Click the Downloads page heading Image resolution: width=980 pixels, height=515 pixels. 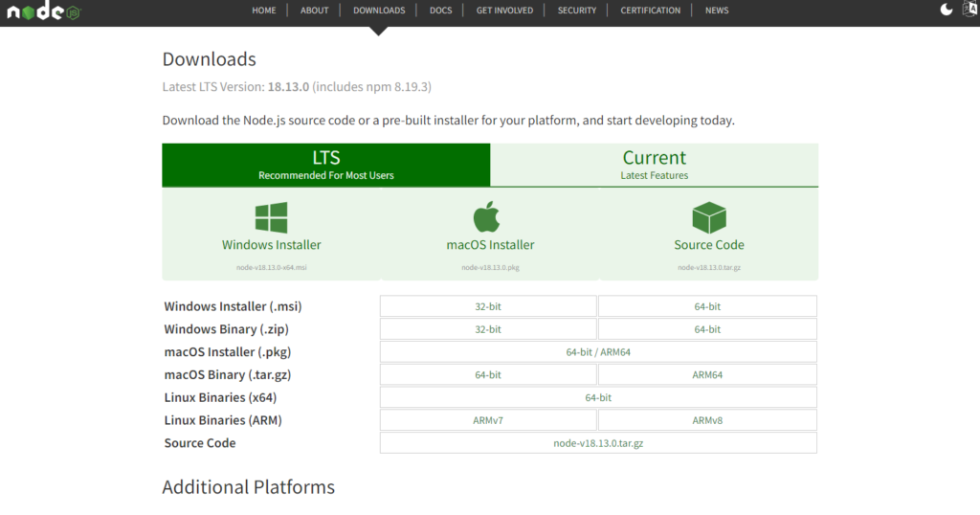click(210, 58)
